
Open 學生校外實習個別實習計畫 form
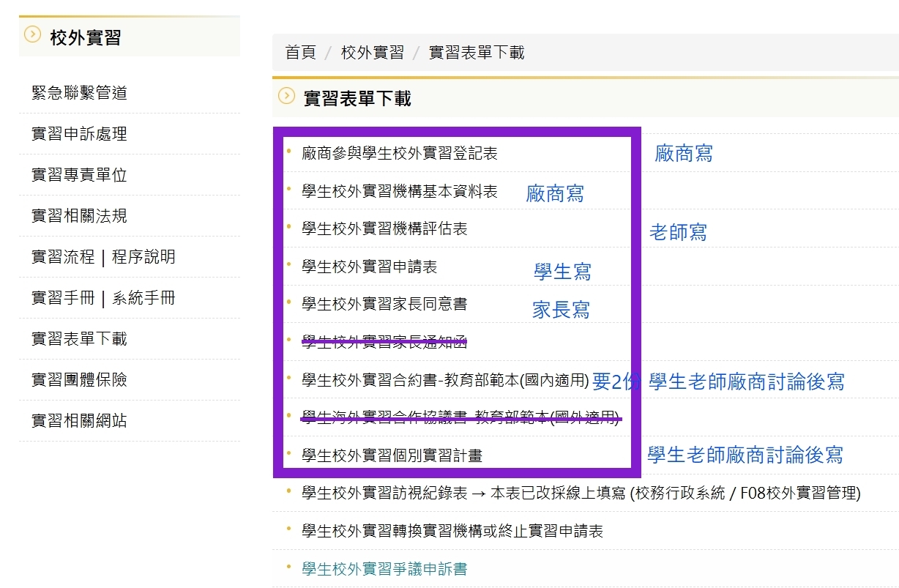pos(392,455)
